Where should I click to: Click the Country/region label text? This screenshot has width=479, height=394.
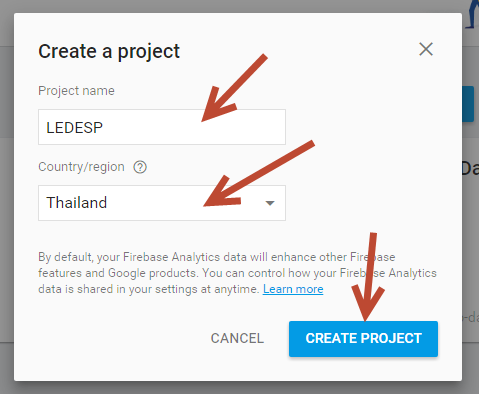pos(81,167)
